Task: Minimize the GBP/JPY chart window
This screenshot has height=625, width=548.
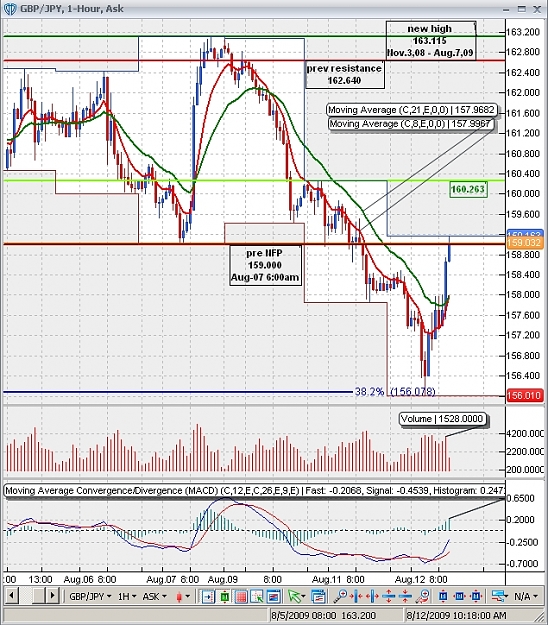Action: pos(506,9)
